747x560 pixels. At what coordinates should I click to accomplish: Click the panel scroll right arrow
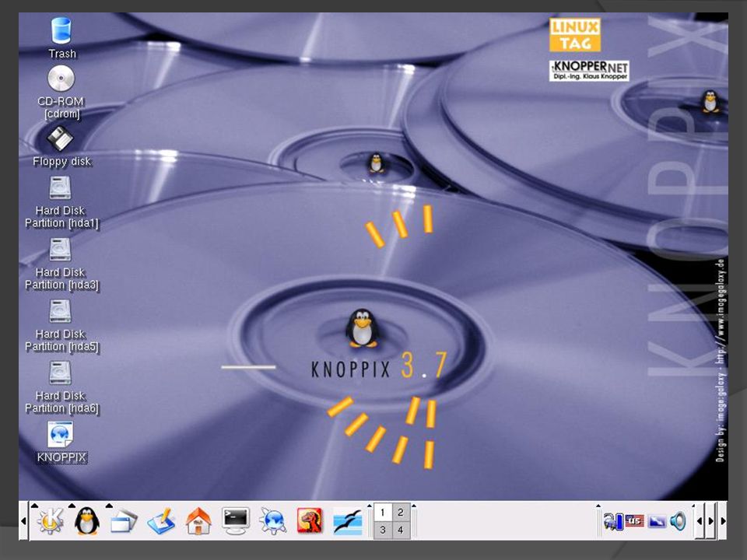[x=710, y=521]
